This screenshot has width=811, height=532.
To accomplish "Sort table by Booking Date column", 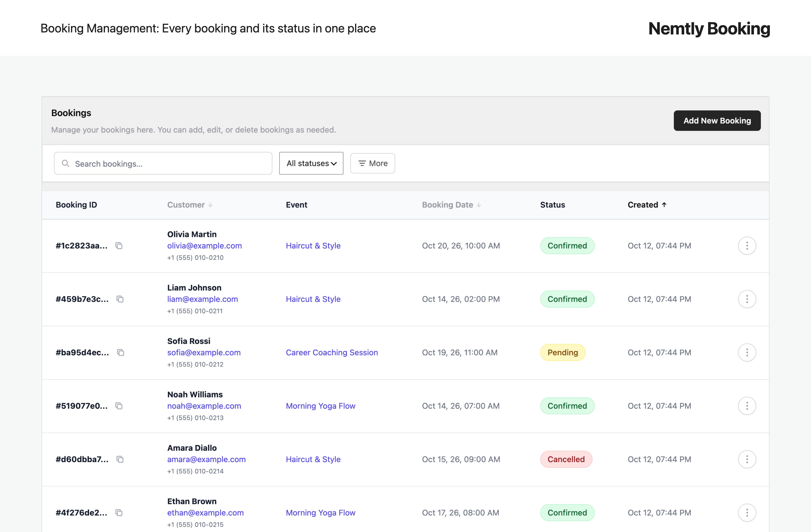I will click(x=452, y=205).
